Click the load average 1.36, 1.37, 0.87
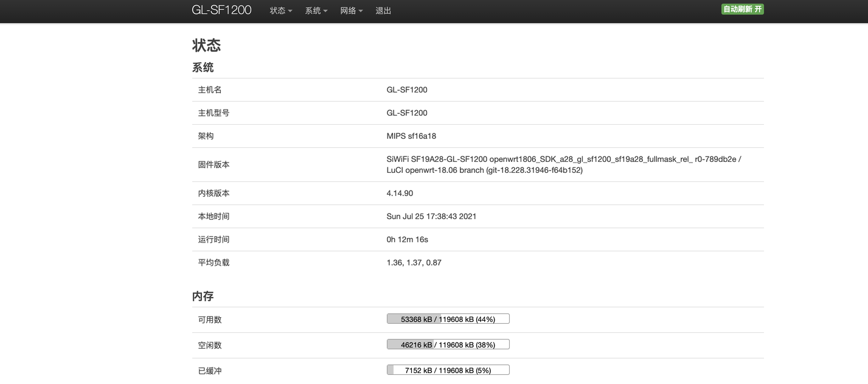 point(414,262)
